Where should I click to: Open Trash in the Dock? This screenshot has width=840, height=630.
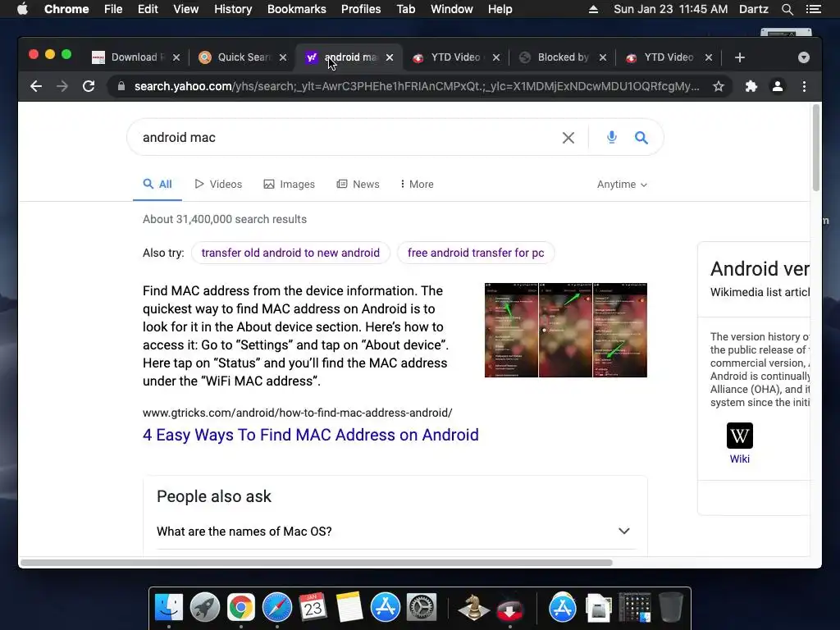(671, 608)
